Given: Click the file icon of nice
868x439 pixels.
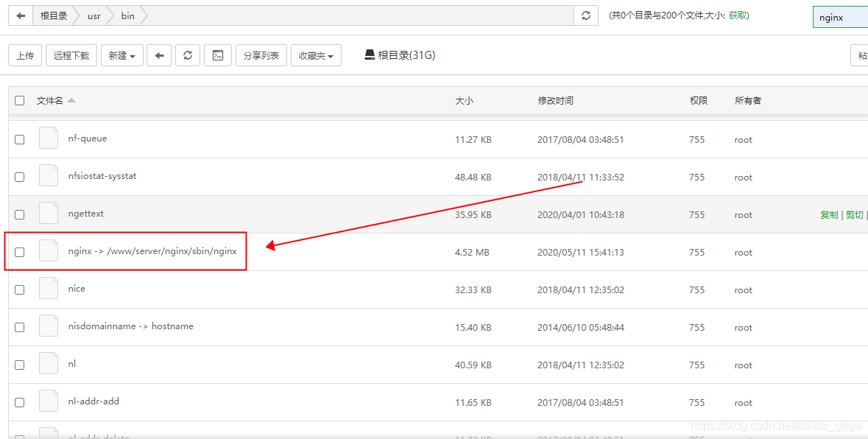Looking at the screenshot, I should pos(49,289).
